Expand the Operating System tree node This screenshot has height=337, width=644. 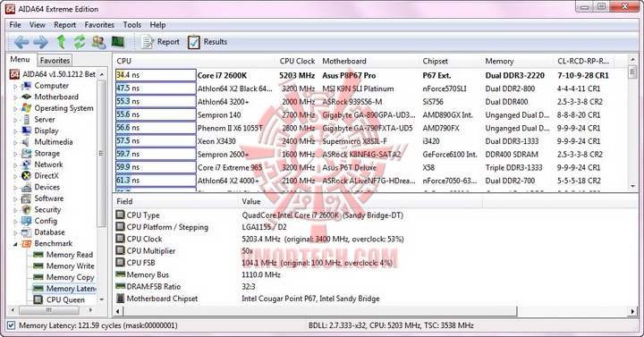point(15,109)
